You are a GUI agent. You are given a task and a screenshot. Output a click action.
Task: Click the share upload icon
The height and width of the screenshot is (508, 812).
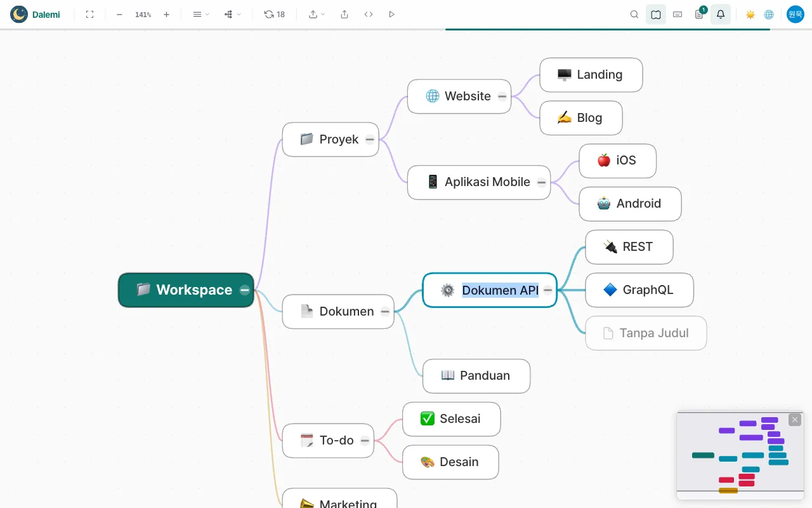(x=344, y=14)
